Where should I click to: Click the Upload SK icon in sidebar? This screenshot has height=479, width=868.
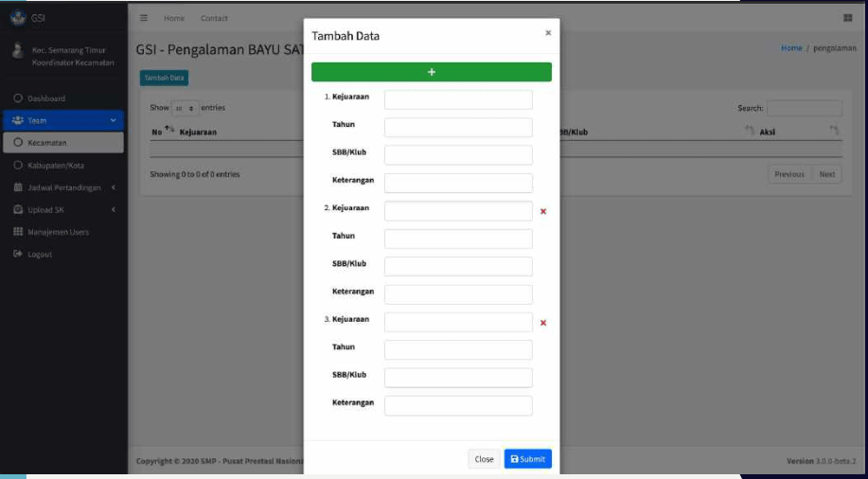click(x=18, y=210)
